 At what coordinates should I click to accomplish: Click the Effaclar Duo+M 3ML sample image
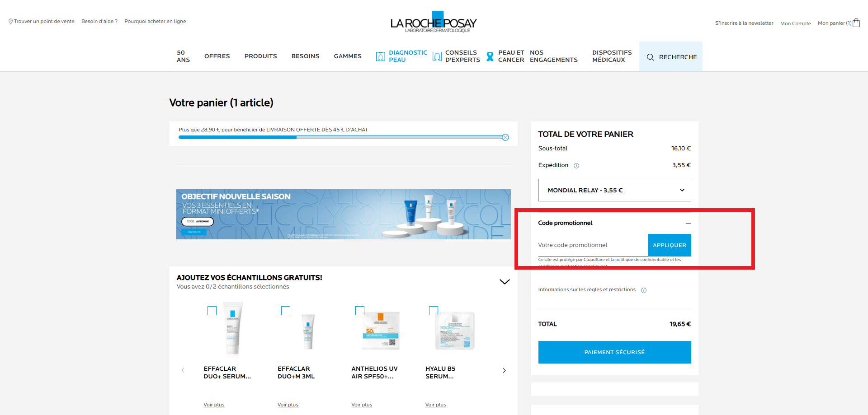click(308, 331)
